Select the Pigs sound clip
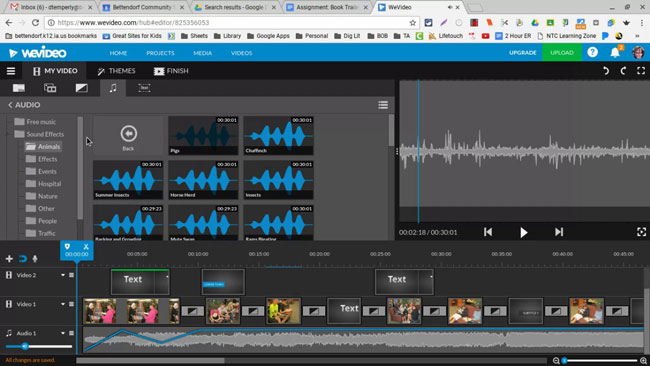The height and width of the screenshot is (366, 650). 203,136
